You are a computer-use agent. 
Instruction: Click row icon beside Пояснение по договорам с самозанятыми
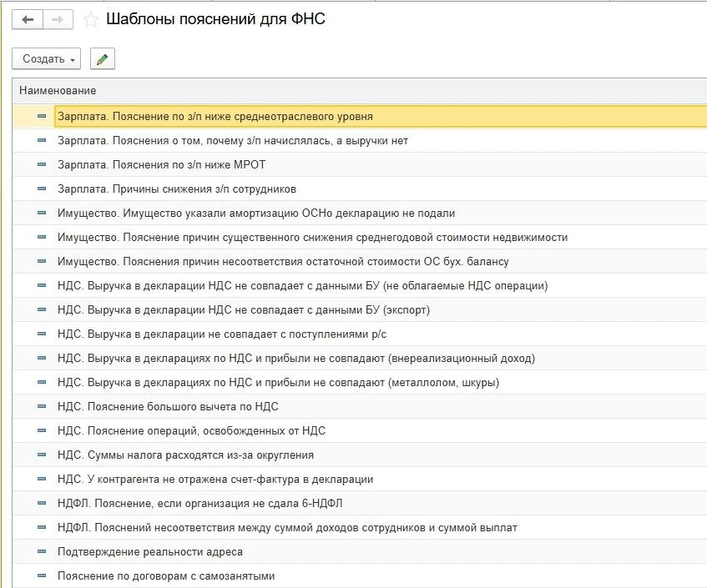(x=42, y=576)
